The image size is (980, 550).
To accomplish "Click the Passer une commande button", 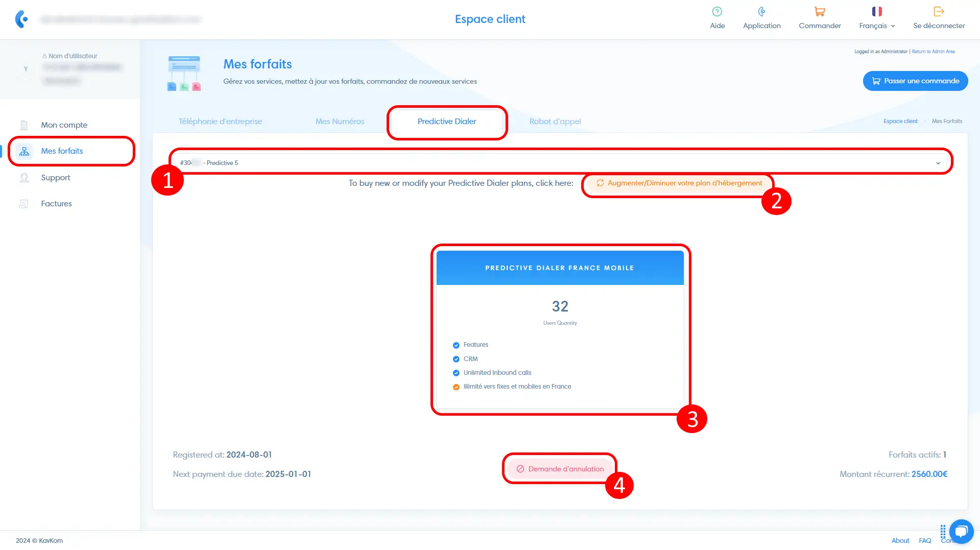I will (915, 81).
